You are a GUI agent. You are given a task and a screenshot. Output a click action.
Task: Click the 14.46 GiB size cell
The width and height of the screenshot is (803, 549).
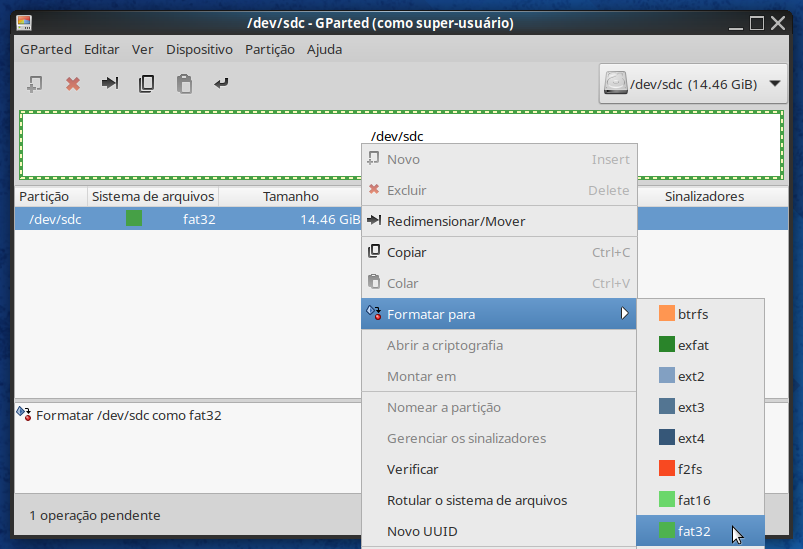click(x=330, y=219)
